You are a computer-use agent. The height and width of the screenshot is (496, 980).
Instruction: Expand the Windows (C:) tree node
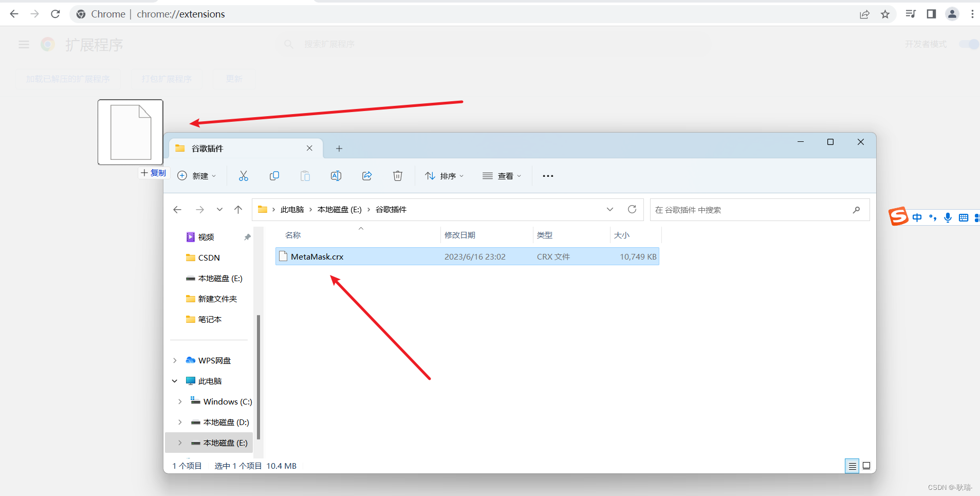point(180,401)
